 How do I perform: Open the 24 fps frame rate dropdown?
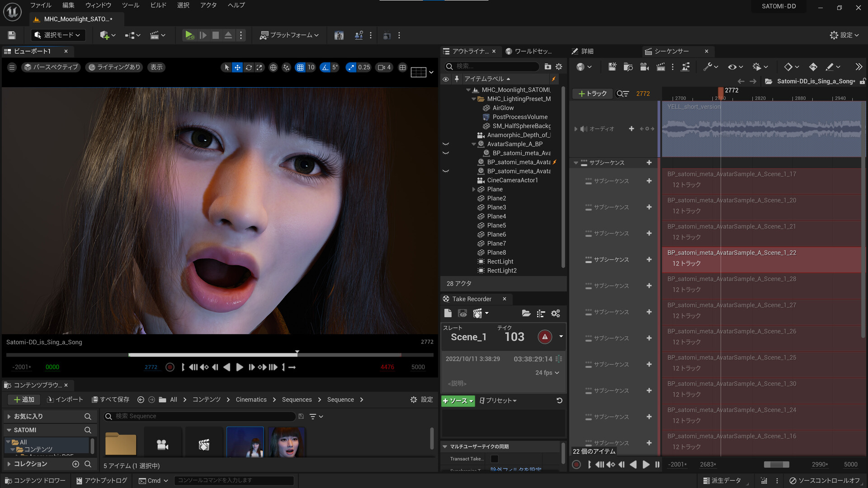pos(547,373)
